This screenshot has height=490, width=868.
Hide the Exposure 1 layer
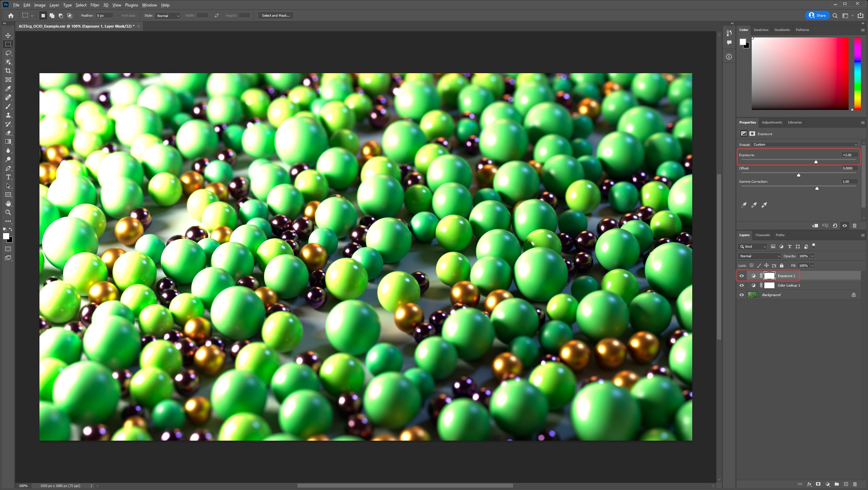point(742,276)
